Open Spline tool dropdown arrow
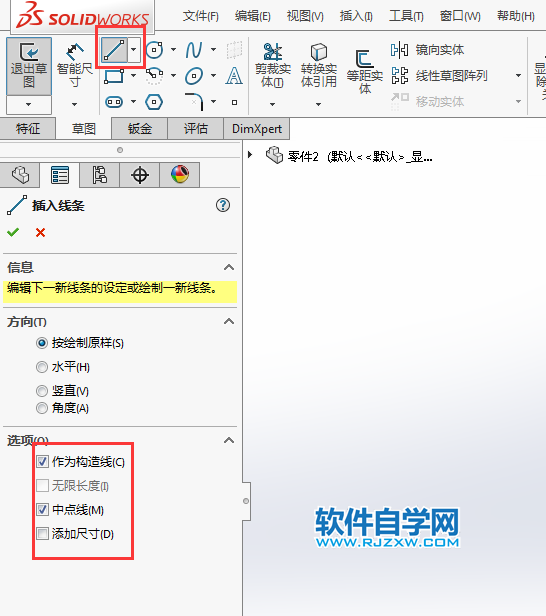 pos(213,50)
